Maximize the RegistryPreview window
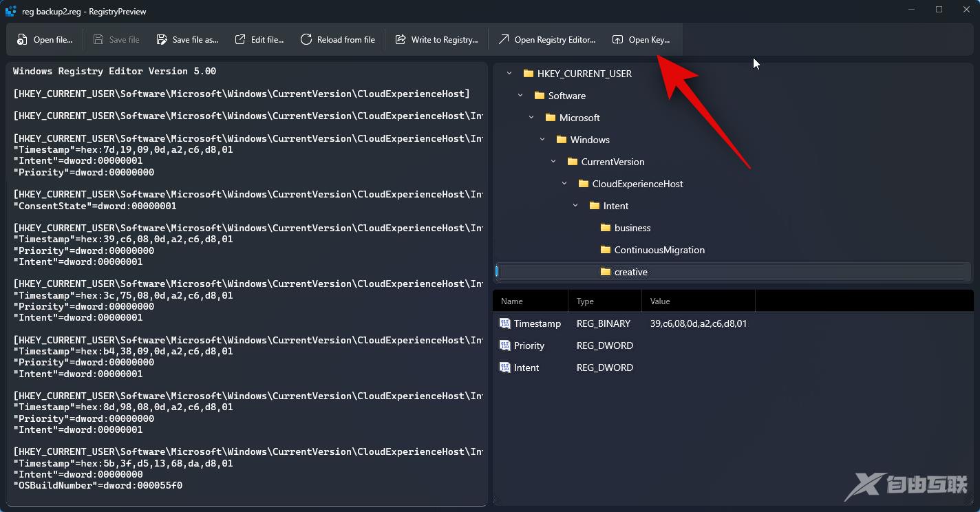Viewport: 980px width, 512px height. pyautogui.click(x=939, y=10)
